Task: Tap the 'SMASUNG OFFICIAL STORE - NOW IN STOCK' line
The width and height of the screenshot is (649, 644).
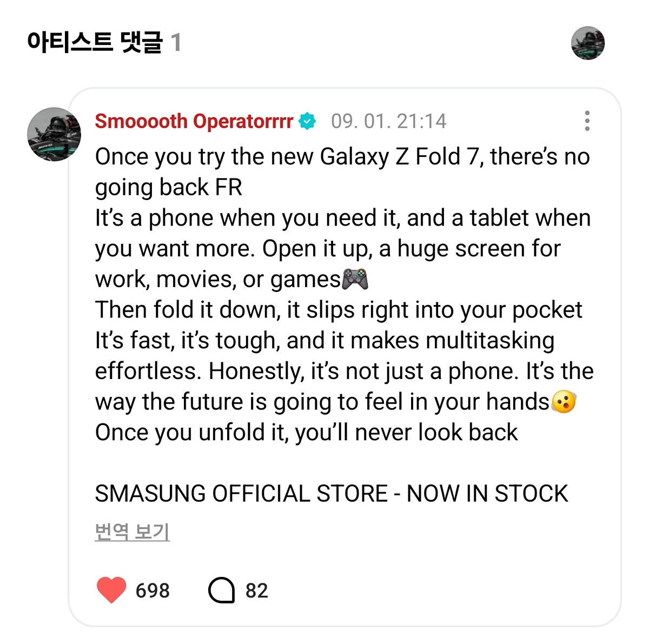Action: coord(332,494)
